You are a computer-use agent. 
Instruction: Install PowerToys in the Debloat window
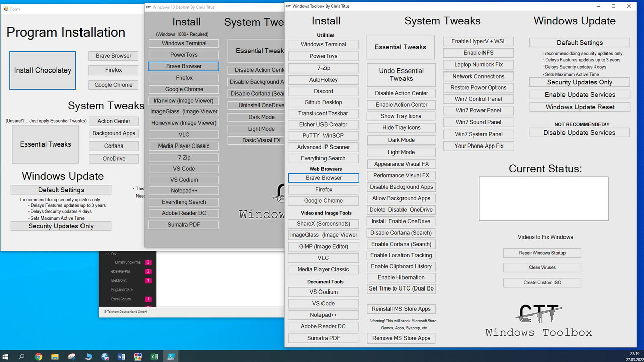pyautogui.click(x=184, y=55)
